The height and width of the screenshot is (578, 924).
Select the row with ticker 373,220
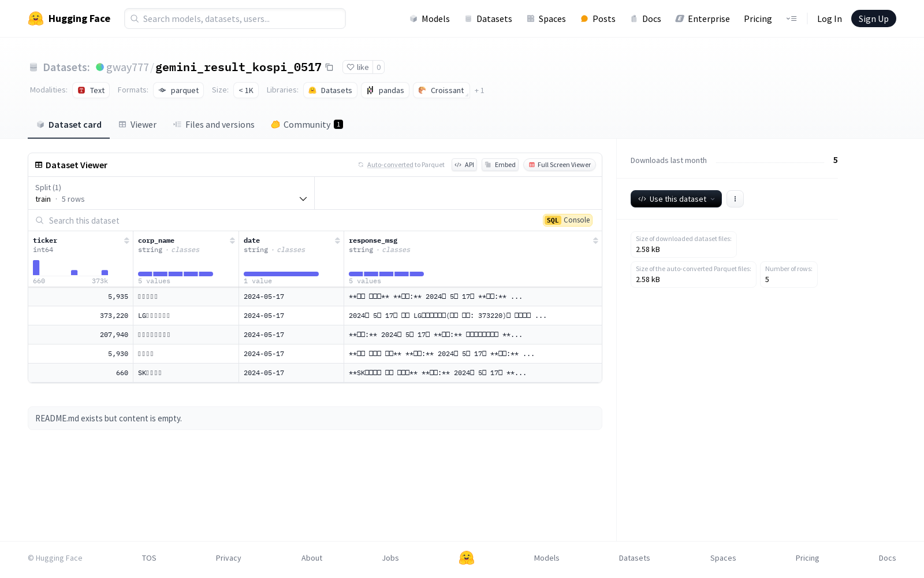click(x=315, y=316)
